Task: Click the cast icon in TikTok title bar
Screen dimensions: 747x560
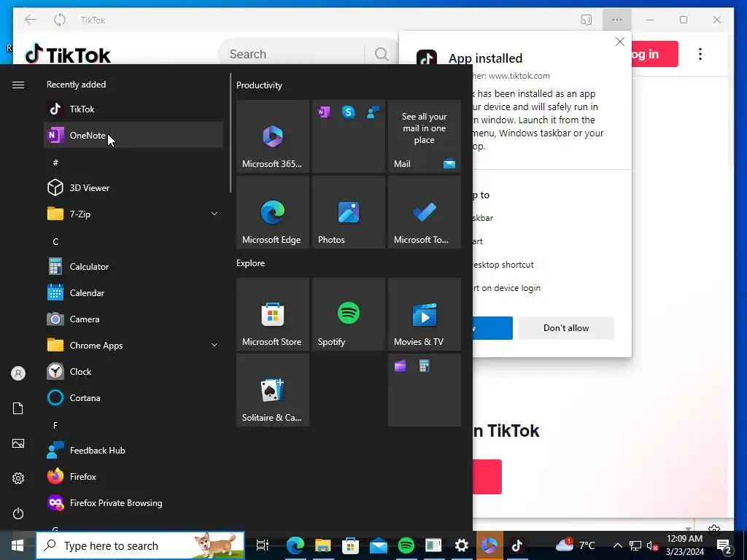Action: point(586,20)
